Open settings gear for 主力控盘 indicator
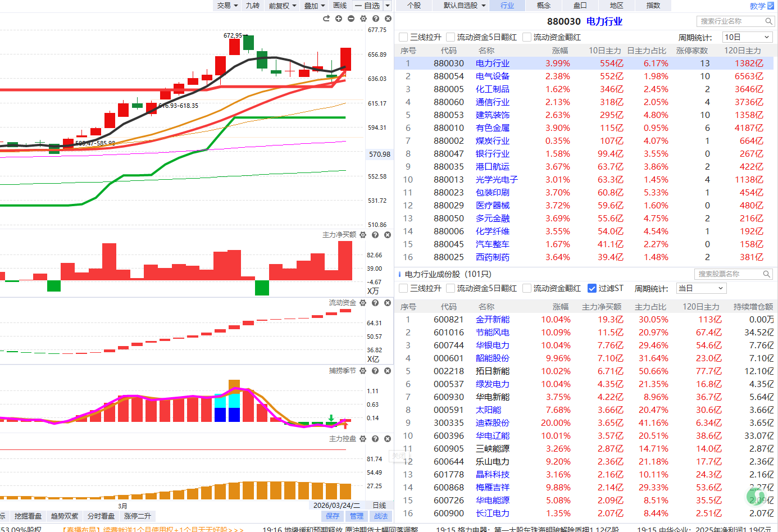This screenshot has height=532, width=778. 363,439
